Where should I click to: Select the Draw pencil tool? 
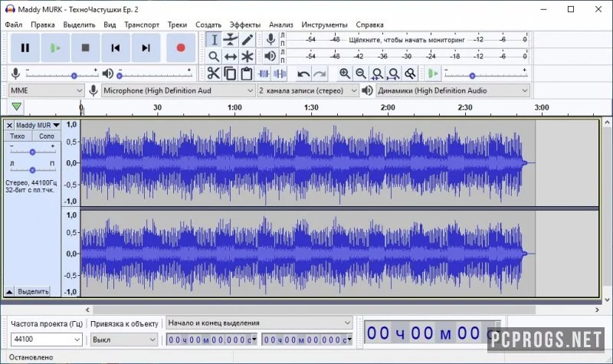click(247, 40)
